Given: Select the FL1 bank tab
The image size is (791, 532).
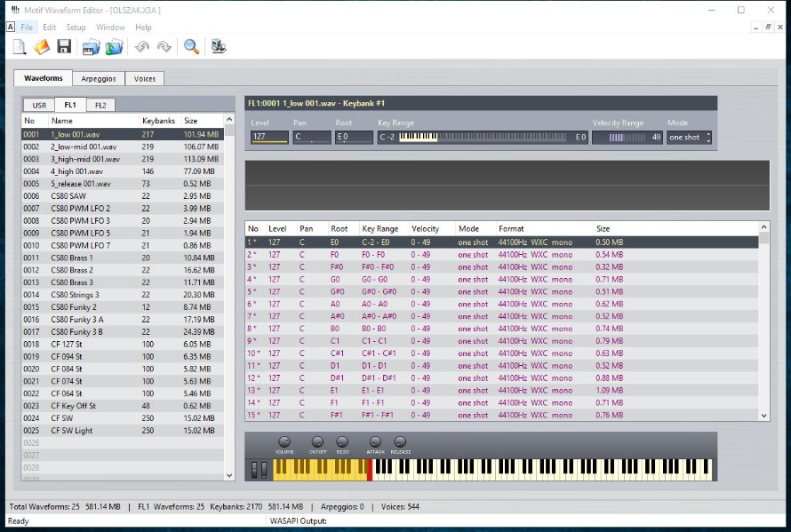Looking at the screenshot, I should point(70,105).
